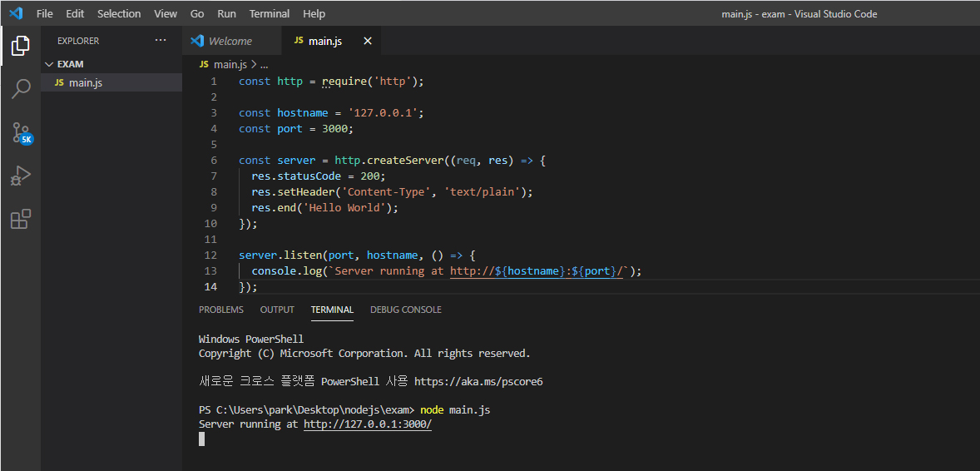Click the EXPLORER panel title
Screen dimensions: 980x471
[78, 41]
